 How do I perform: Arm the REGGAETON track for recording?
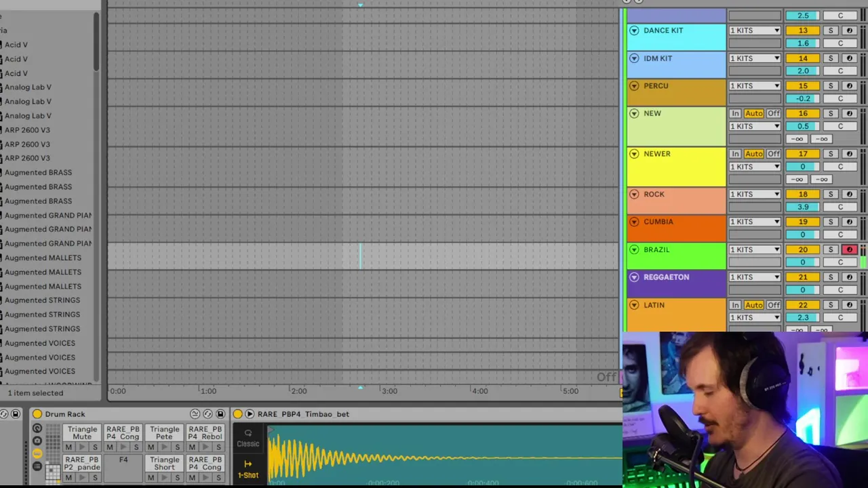coord(849,277)
